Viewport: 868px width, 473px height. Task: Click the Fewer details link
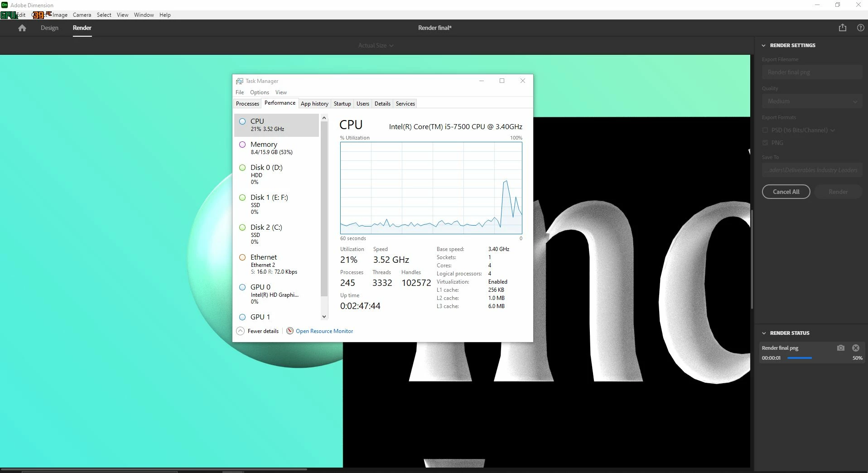coord(263,331)
